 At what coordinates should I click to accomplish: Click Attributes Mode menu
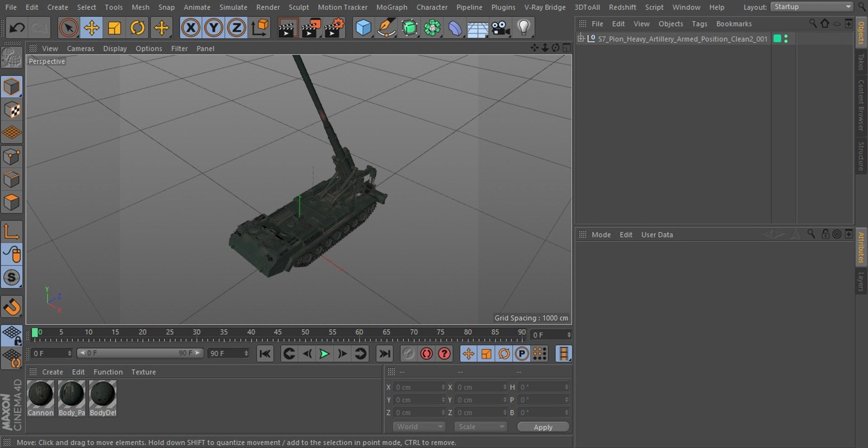coord(601,235)
